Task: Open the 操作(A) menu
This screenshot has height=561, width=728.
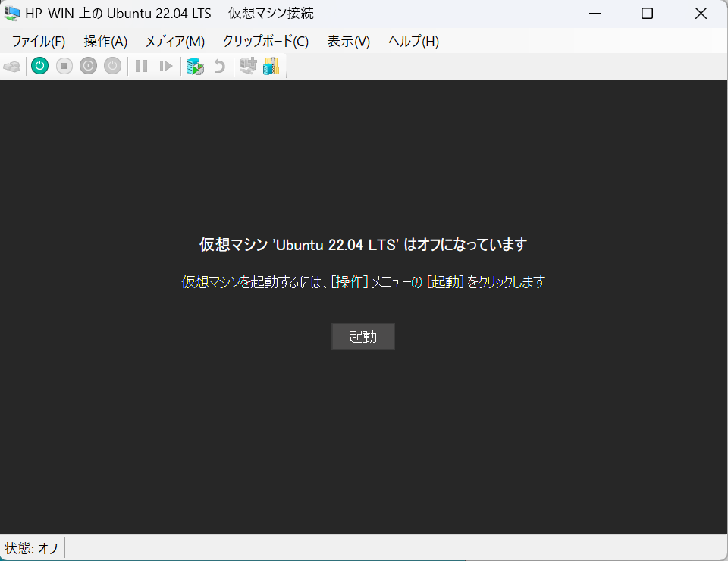Action: click(x=105, y=42)
